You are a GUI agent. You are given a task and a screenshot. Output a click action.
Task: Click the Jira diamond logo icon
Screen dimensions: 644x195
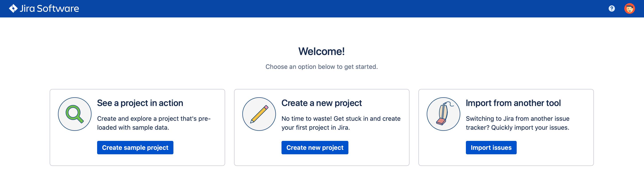tap(13, 8)
